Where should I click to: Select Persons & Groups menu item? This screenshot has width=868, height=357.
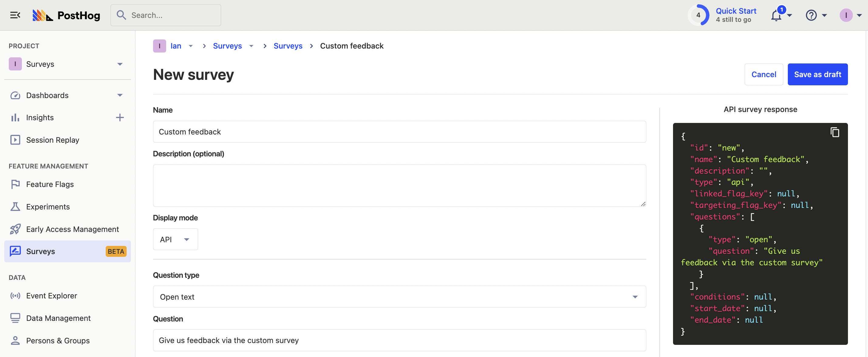pyautogui.click(x=58, y=341)
